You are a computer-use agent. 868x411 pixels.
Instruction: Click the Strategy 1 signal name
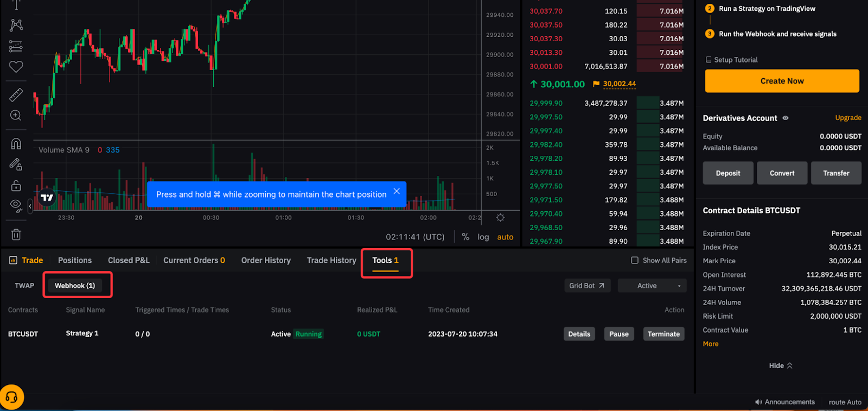coord(82,333)
